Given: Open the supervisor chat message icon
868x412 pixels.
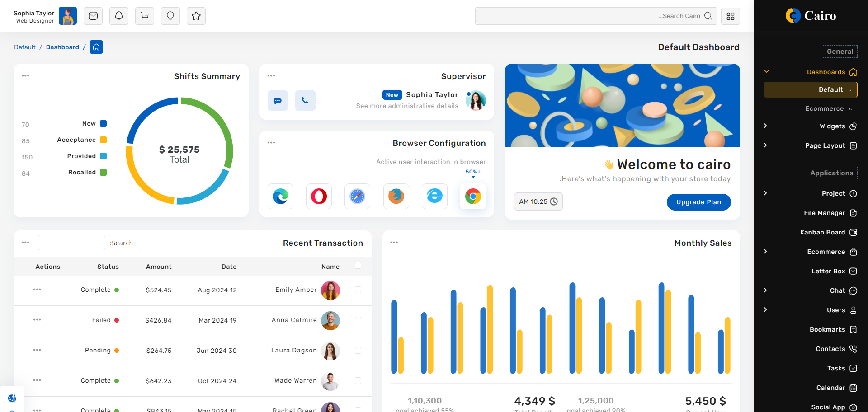Looking at the screenshot, I should tap(278, 100).
